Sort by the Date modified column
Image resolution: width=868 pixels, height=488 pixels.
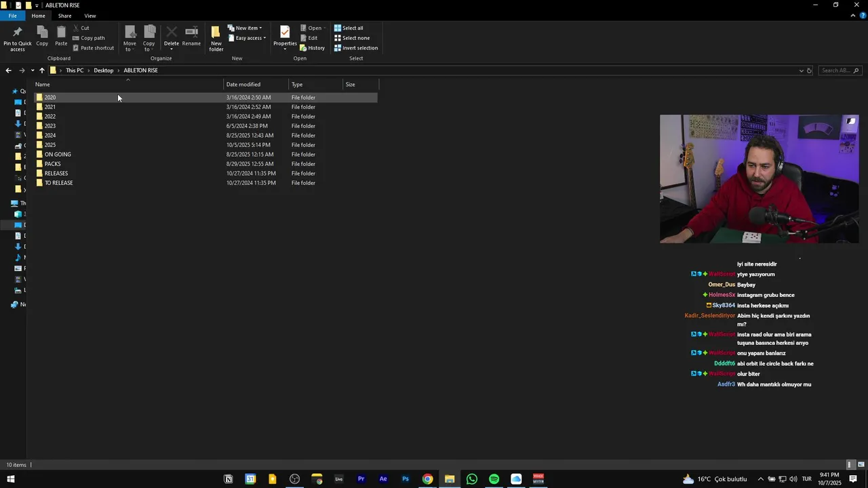click(256, 85)
